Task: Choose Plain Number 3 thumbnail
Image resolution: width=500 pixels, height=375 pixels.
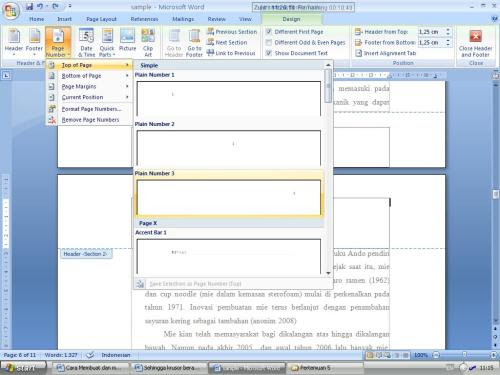Action: pos(229,197)
